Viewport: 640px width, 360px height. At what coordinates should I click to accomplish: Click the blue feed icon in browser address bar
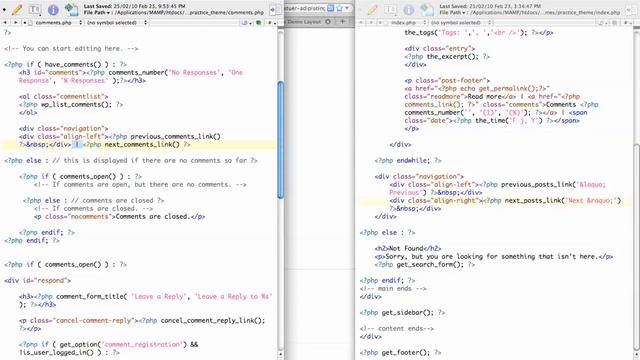click(331, 8)
